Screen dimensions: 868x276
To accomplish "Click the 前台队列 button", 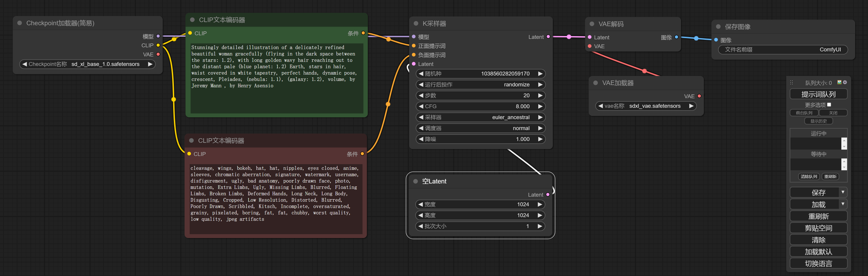I will pyautogui.click(x=804, y=113).
